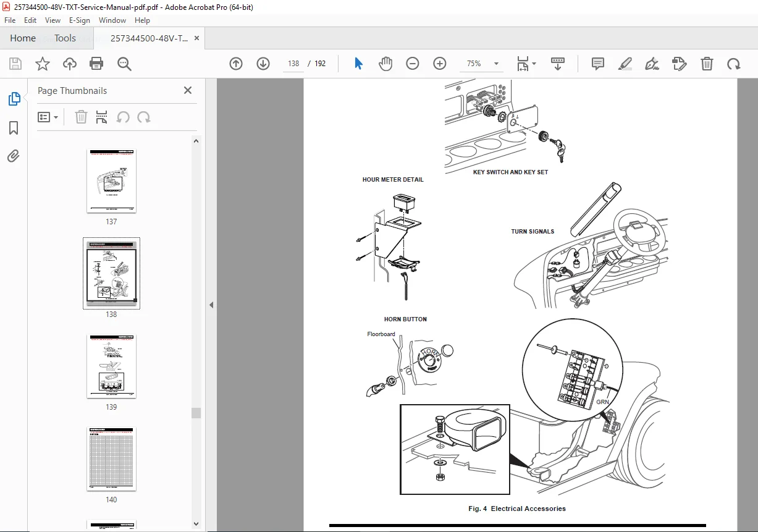Click the toolbar Delete trash icon
The image size is (758, 532).
click(x=707, y=64)
